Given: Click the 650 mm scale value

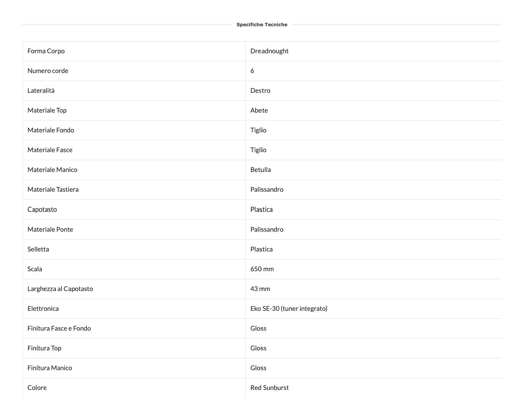Looking at the screenshot, I should click(262, 269).
